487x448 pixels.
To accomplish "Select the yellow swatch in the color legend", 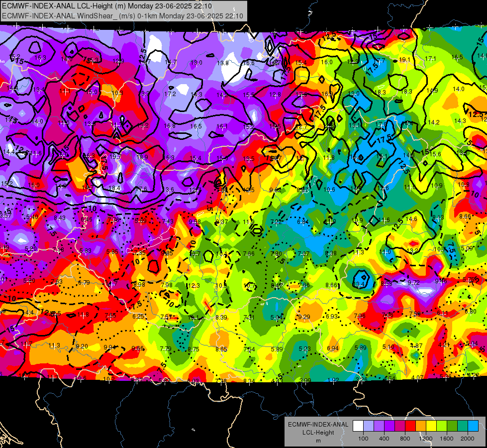I will pos(431,426).
